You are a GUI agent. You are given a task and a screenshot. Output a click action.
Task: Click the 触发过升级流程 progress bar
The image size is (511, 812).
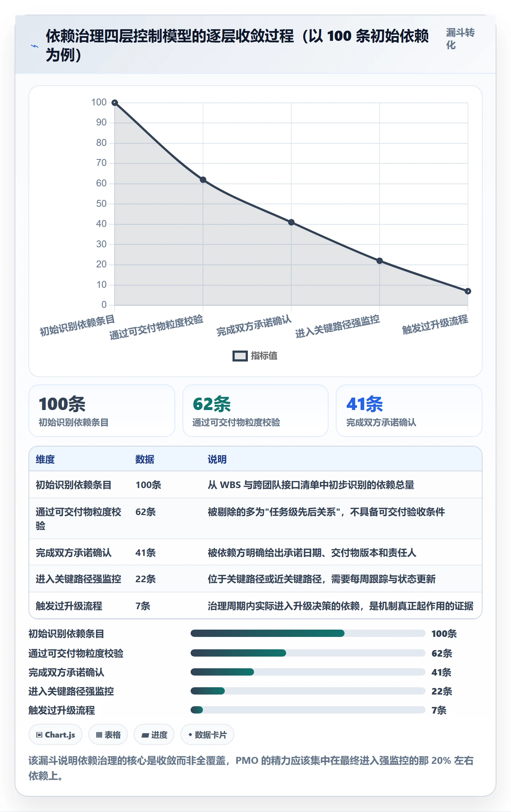click(x=308, y=710)
